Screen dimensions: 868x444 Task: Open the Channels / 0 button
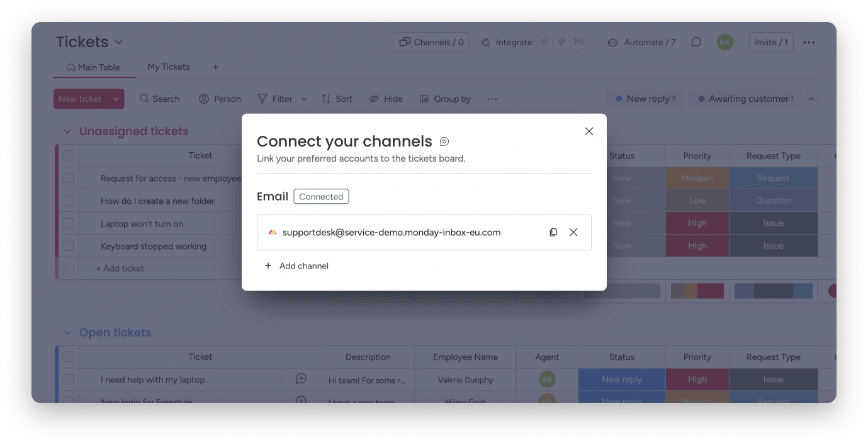[x=431, y=42]
